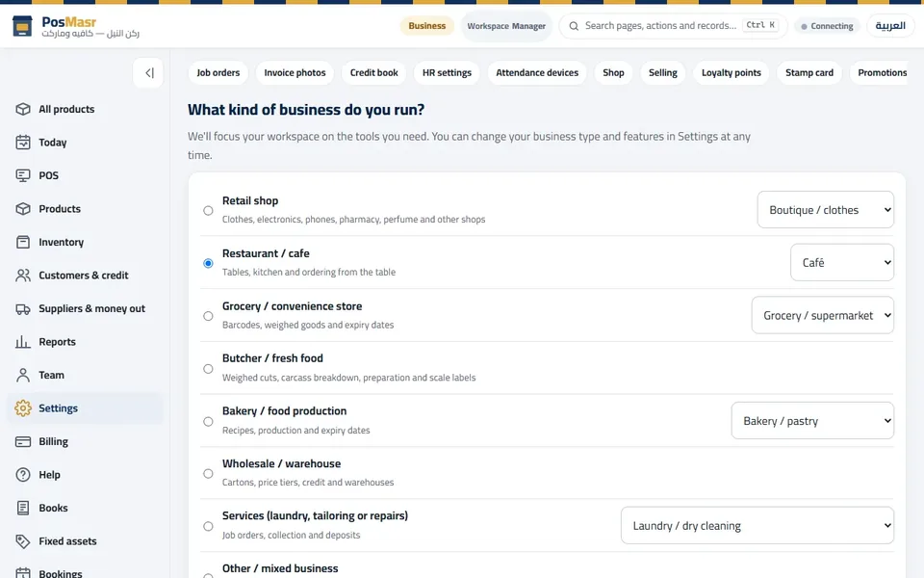Click 'Job orders, collection and deposits' text

click(291, 535)
